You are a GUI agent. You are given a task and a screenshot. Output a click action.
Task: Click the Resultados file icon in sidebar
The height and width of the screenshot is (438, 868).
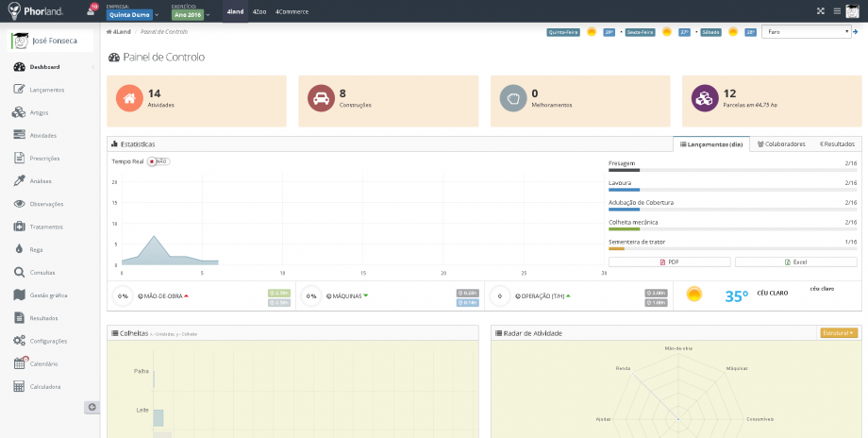(x=20, y=318)
